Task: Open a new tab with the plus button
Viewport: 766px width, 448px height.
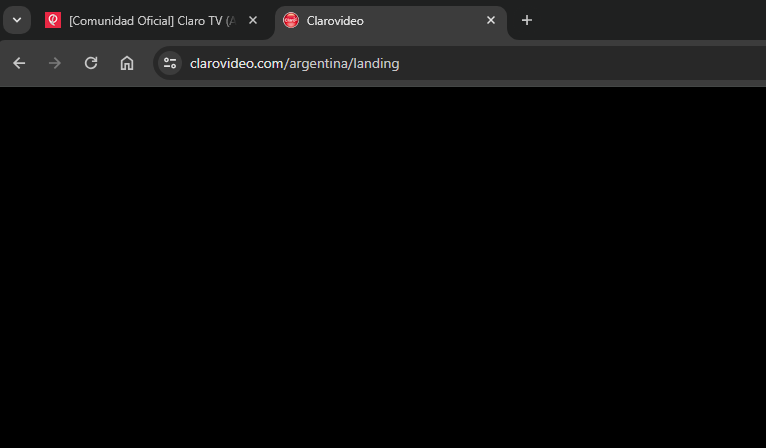Action: tap(527, 20)
